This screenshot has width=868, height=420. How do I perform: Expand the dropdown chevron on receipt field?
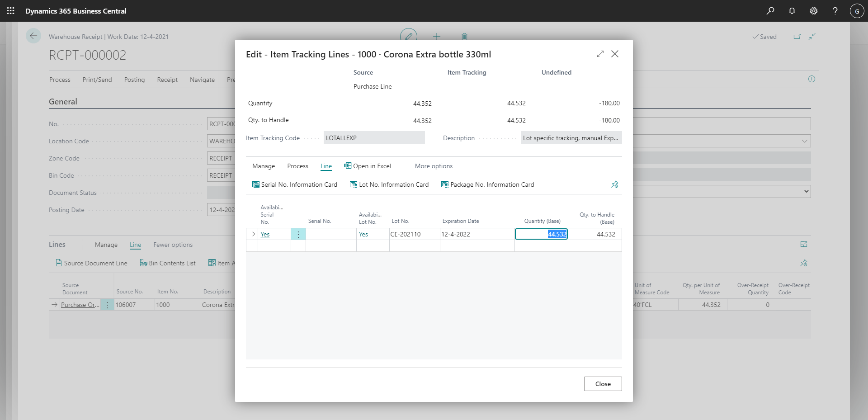point(805,141)
